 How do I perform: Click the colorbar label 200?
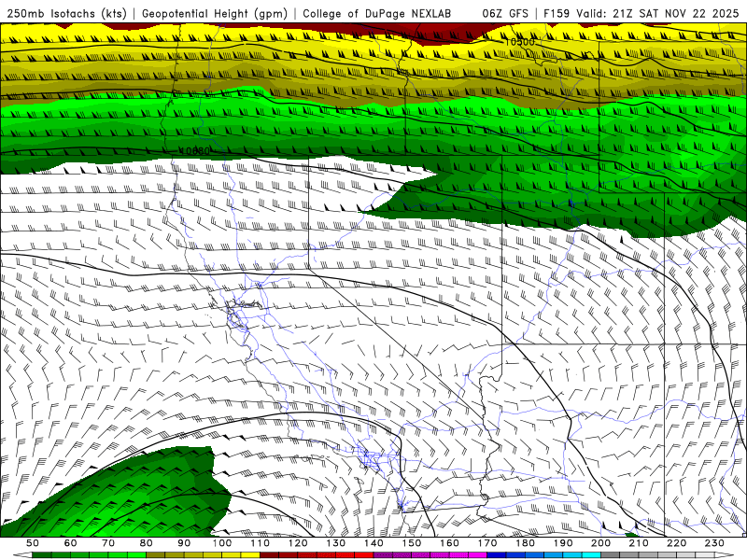tap(600, 543)
